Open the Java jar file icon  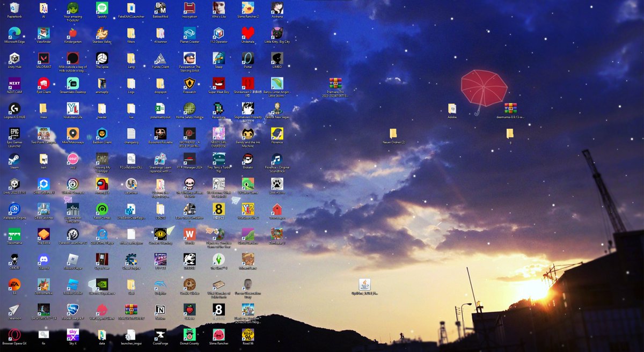coord(364,285)
